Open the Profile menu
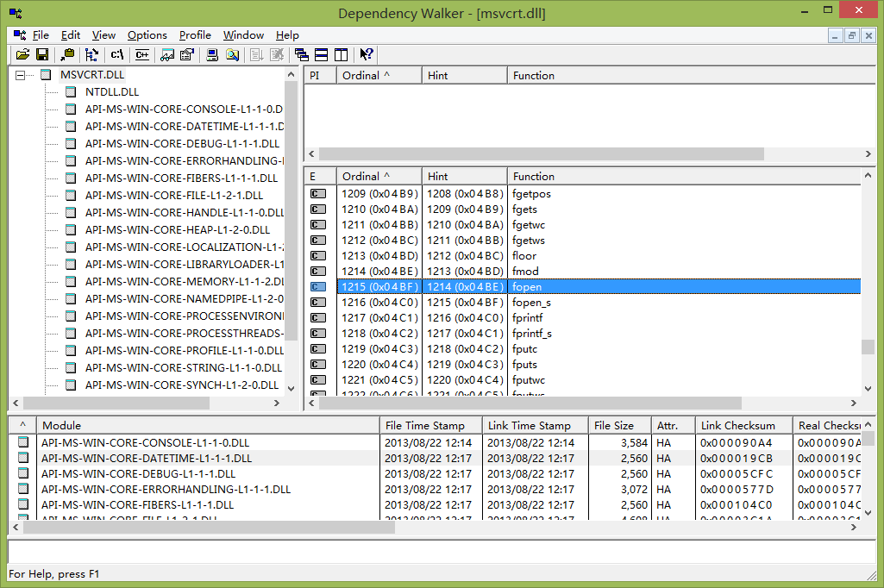Viewport: 884px width, 588px height. [x=195, y=35]
